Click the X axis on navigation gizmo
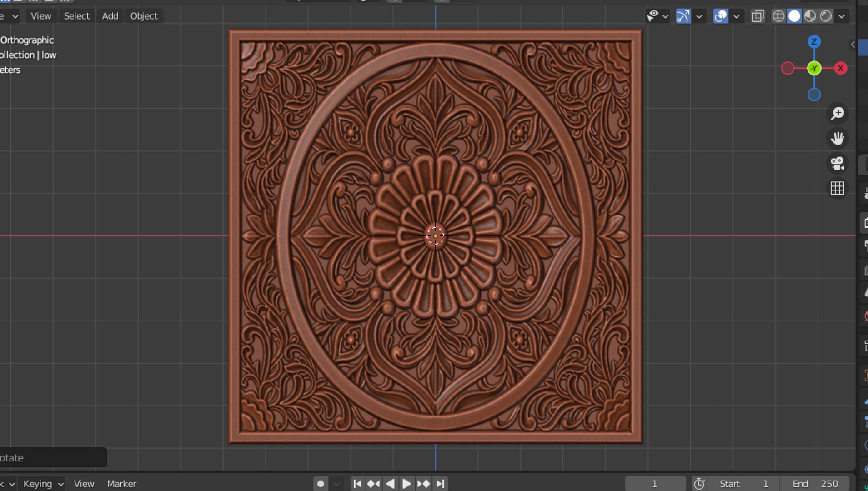 coord(841,68)
